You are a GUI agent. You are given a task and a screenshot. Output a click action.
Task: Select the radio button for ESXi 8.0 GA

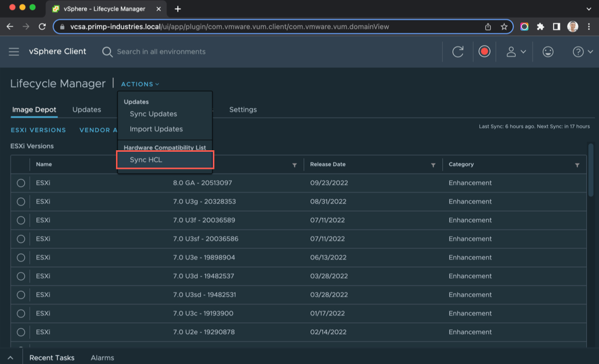[21, 183]
